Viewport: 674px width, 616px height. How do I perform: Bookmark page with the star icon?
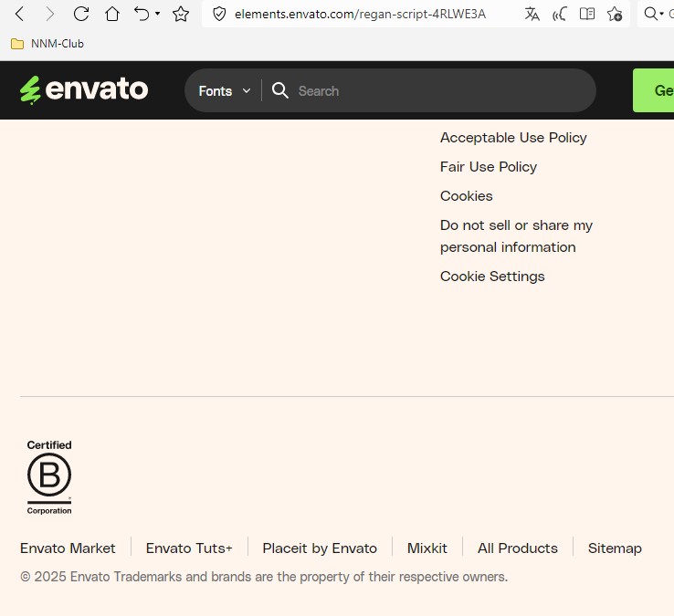181,14
